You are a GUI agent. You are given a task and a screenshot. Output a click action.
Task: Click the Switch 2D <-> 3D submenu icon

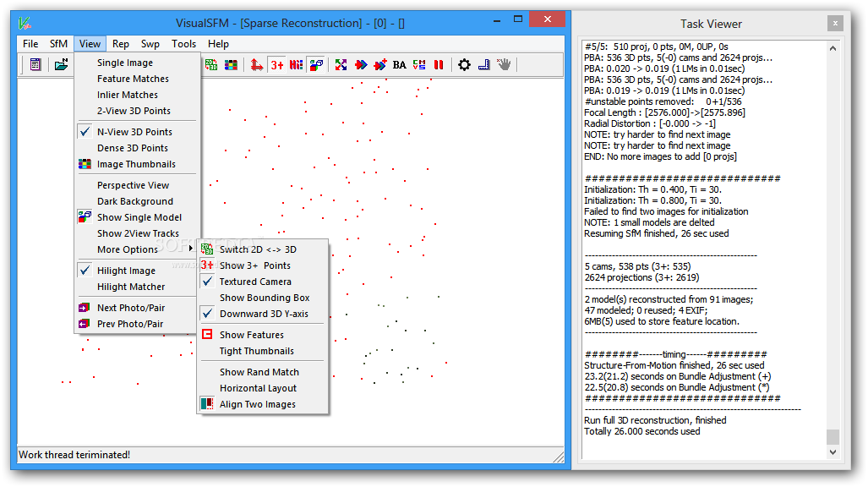(x=207, y=249)
